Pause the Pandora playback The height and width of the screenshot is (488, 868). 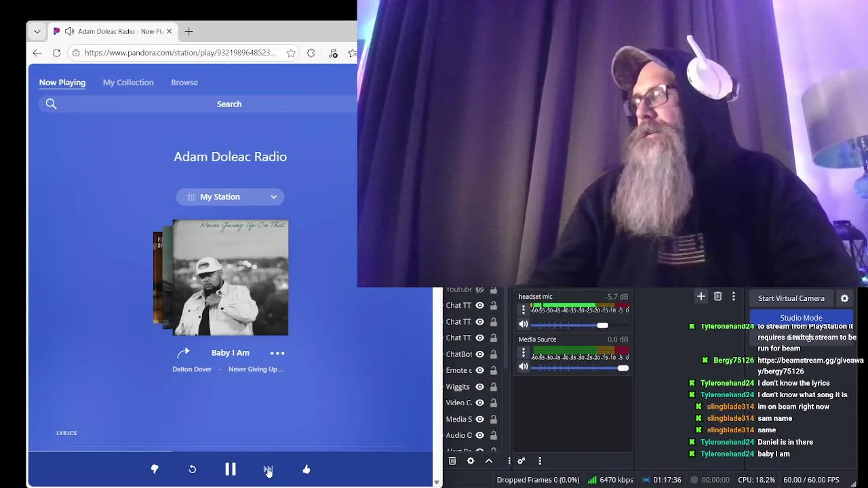coord(231,469)
